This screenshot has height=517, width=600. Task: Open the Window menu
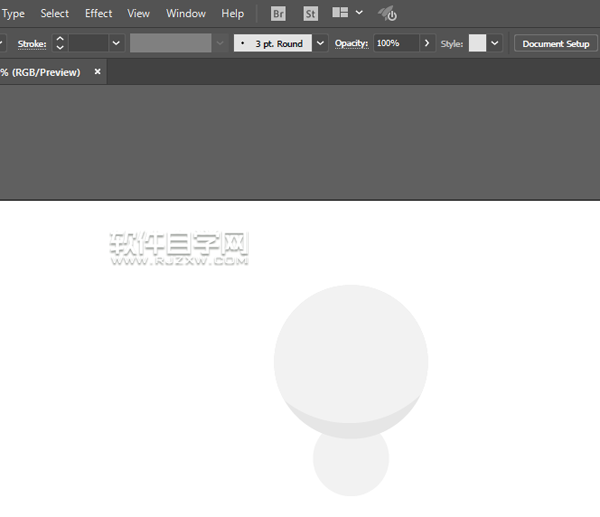(x=186, y=14)
